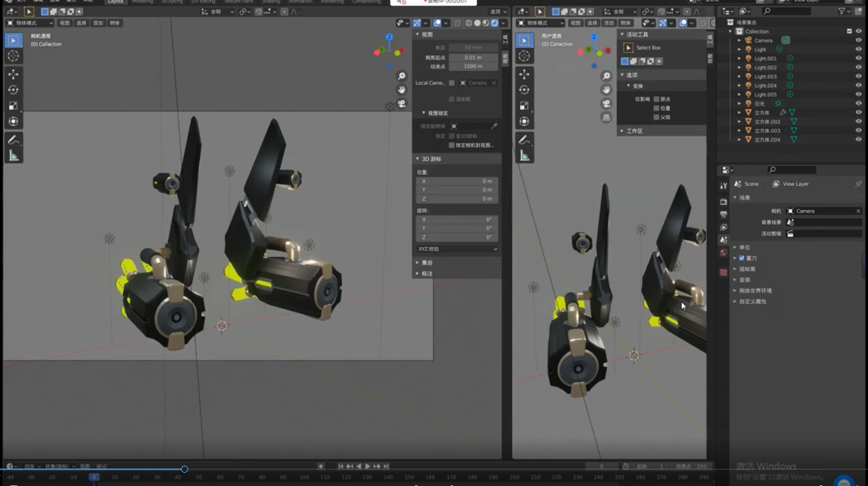Select the Move tool in right viewport

[x=524, y=74]
